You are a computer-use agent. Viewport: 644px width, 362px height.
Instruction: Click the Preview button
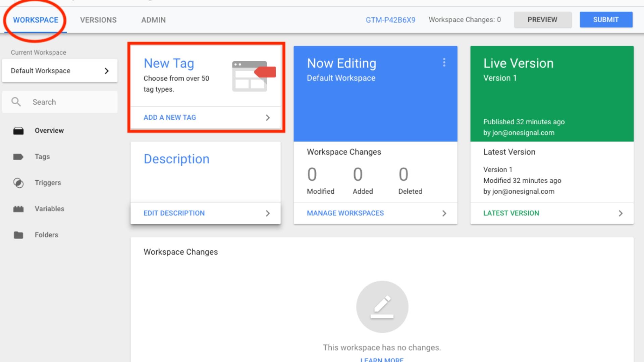pos(543,19)
